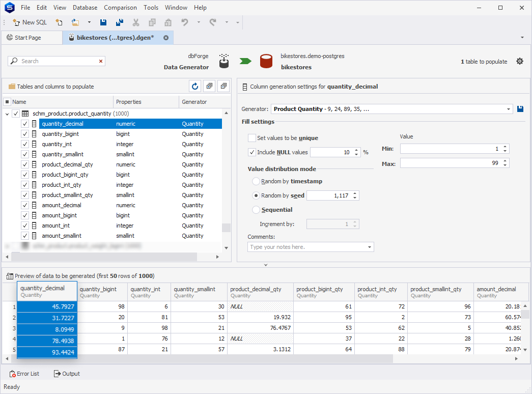532x394 pixels.
Task: Increase the NULL percentage with the up spinner
Action: [x=356, y=150]
